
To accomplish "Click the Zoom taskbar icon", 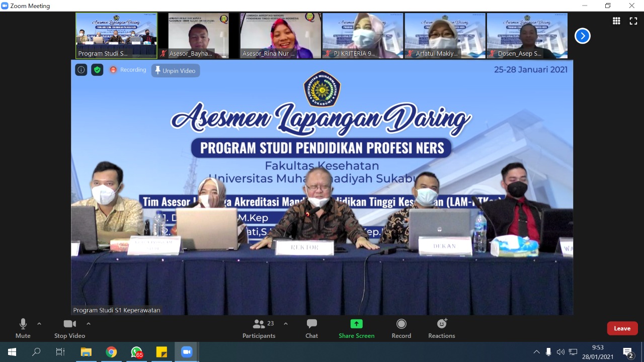I will 187,352.
